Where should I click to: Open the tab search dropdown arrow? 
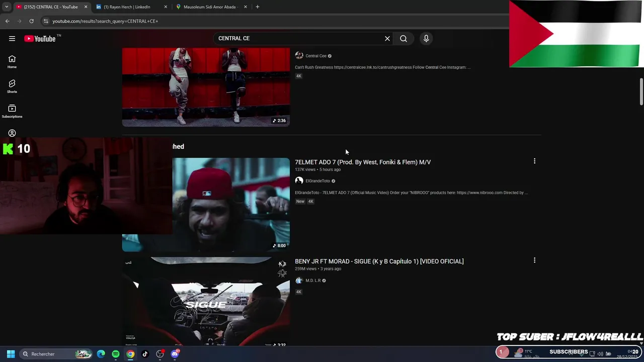click(7, 7)
